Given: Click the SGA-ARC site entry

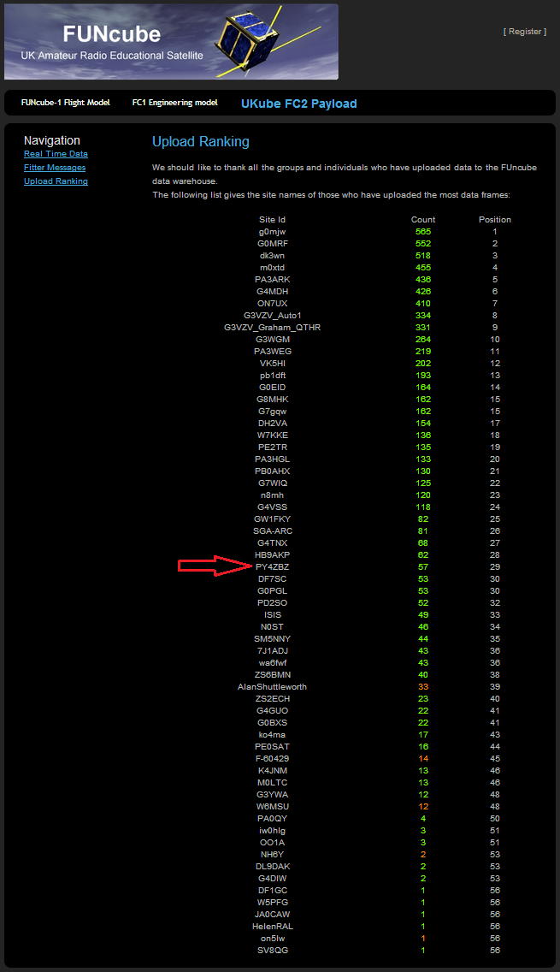Looking at the screenshot, I should click(273, 531).
